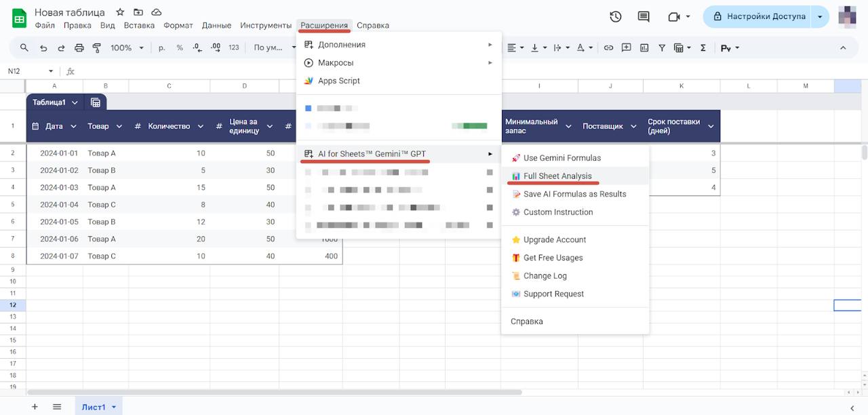Check the cloud save status icon
The image size is (868, 415).
[157, 12]
